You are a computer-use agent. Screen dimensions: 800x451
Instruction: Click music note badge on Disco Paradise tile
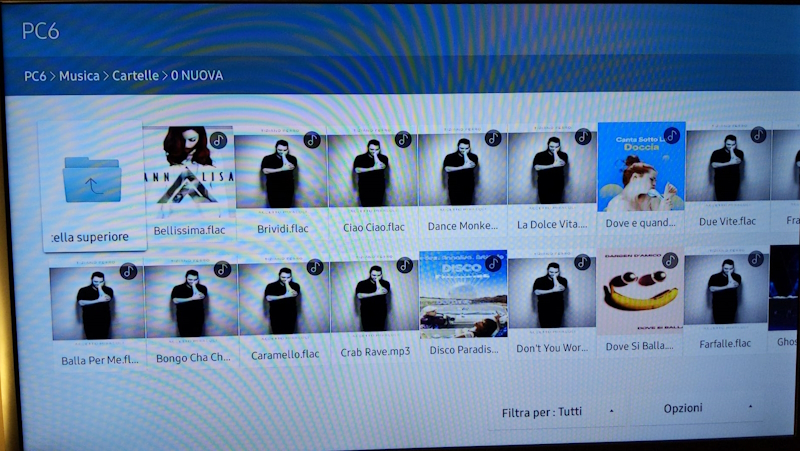click(493, 264)
